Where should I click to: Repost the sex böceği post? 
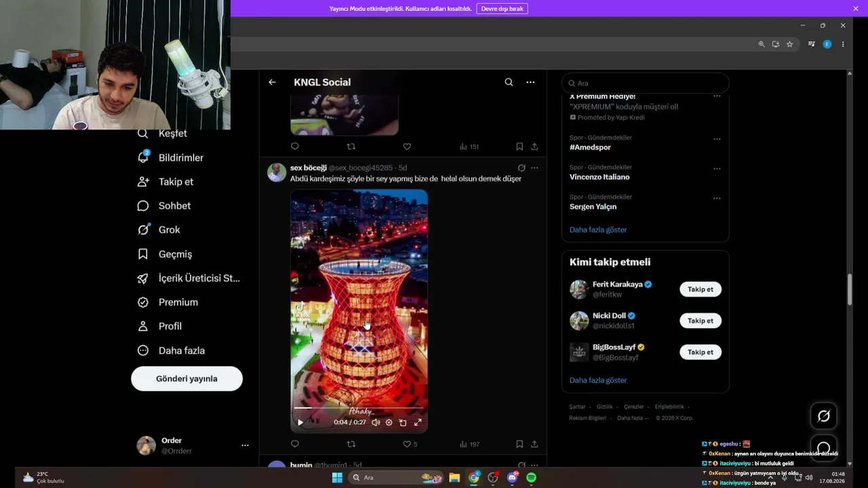pos(351,444)
